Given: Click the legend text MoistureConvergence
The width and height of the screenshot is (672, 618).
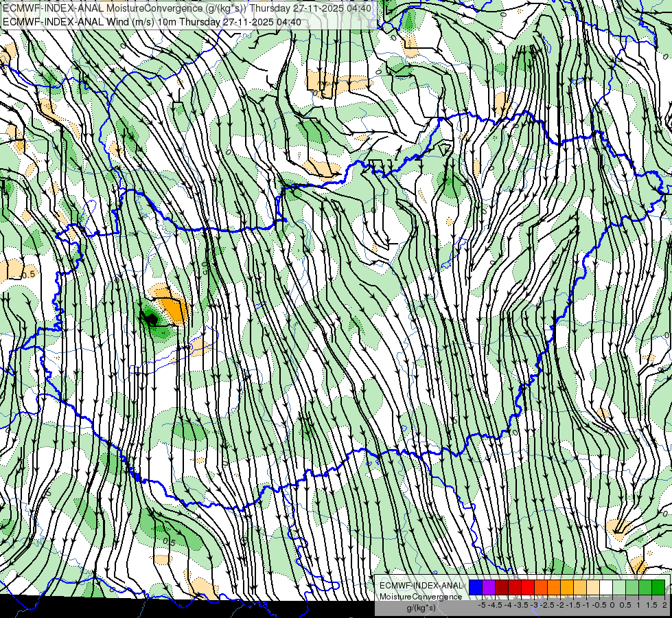Looking at the screenshot, I should 421,597.
